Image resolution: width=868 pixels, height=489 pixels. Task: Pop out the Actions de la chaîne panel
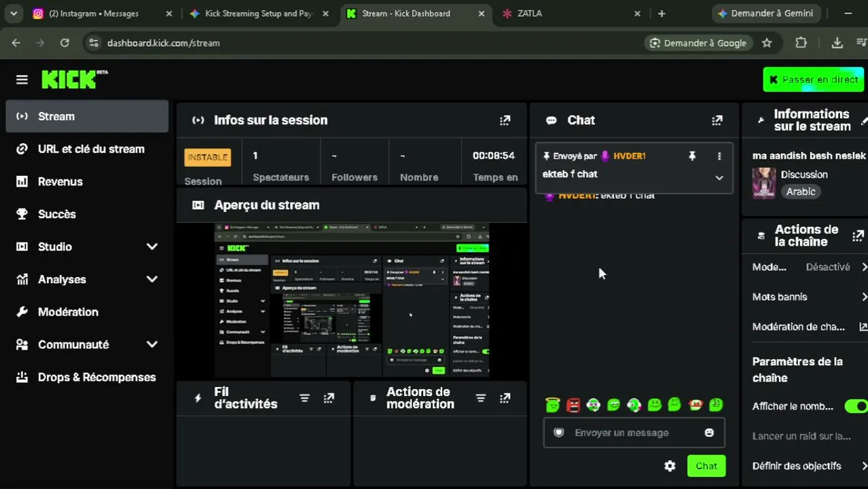click(858, 236)
